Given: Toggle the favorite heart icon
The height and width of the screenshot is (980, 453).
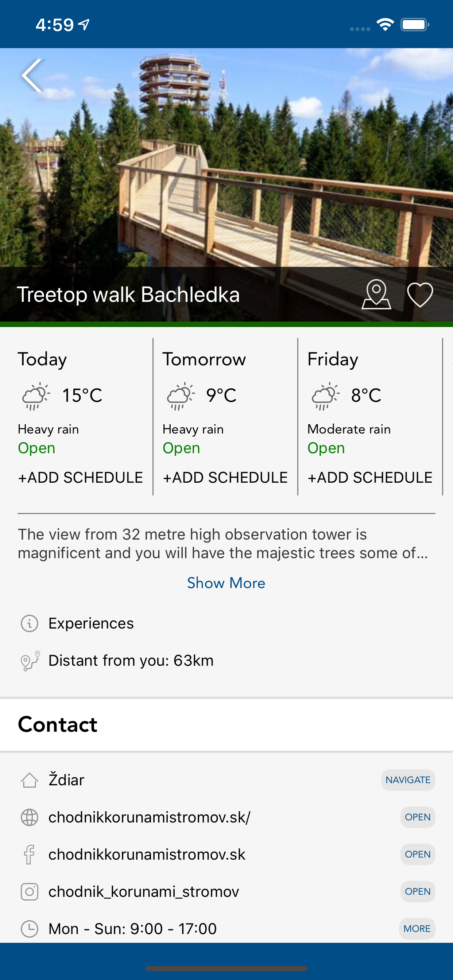Looking at the screenshot, I should pyautogui.click(x=420, y=295).
